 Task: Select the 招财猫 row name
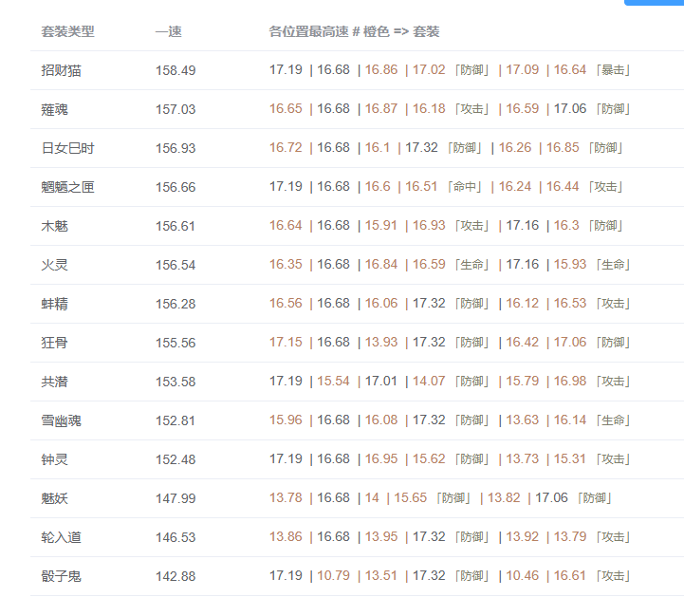point(61,70)
